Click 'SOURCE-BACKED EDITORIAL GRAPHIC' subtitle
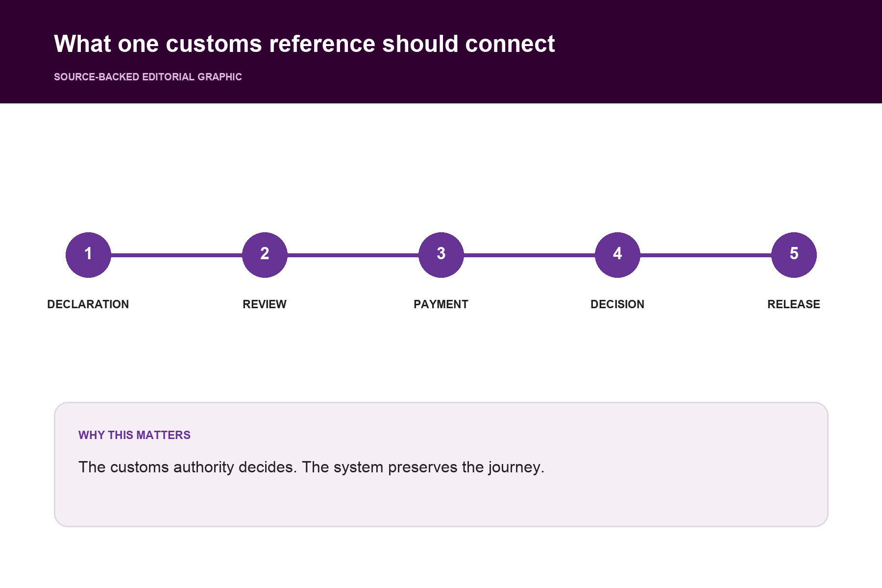 click(148, 77)
